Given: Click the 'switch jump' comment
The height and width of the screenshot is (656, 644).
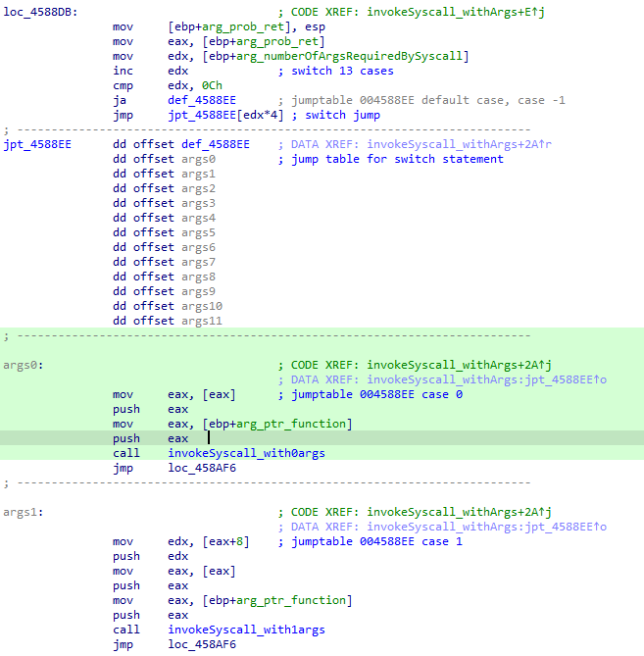Looking at the screenshot, I should point(342,115).
